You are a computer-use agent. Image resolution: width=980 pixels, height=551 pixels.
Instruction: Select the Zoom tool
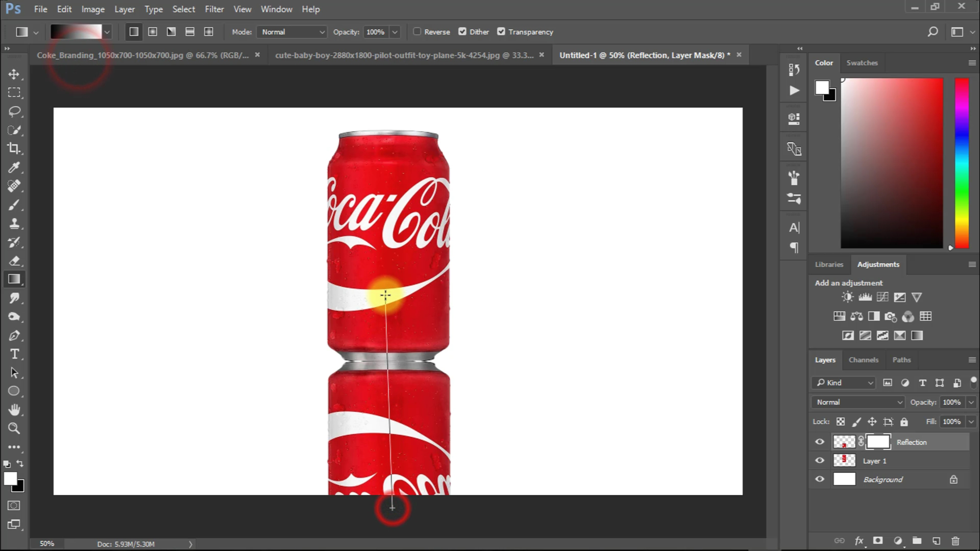pos(14,429)
